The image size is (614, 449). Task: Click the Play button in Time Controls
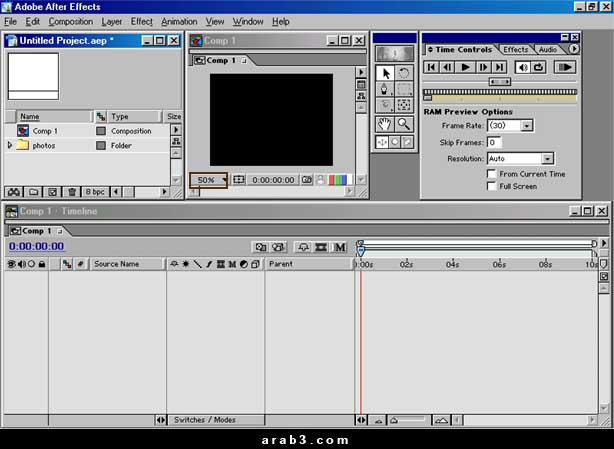[465, 67]
